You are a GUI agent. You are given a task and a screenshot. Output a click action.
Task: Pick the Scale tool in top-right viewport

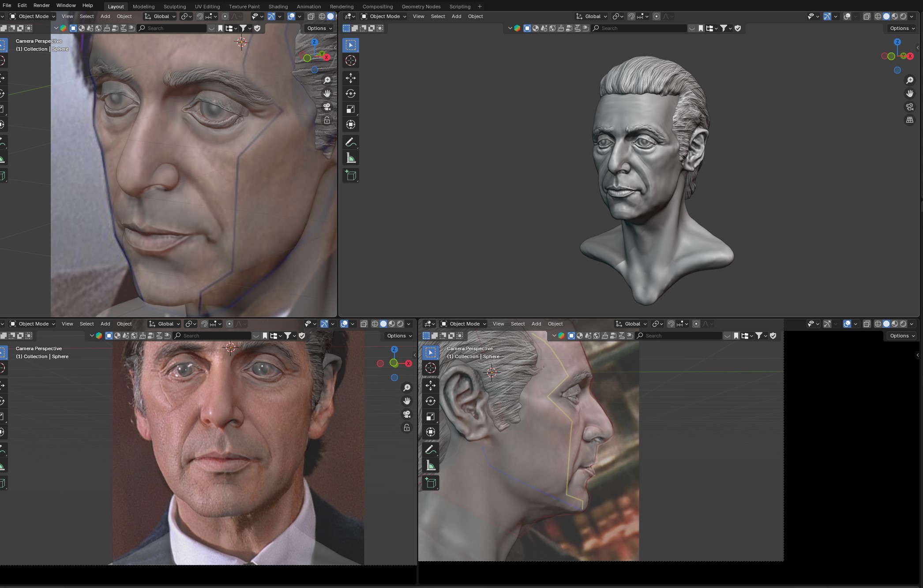[351, 109]
